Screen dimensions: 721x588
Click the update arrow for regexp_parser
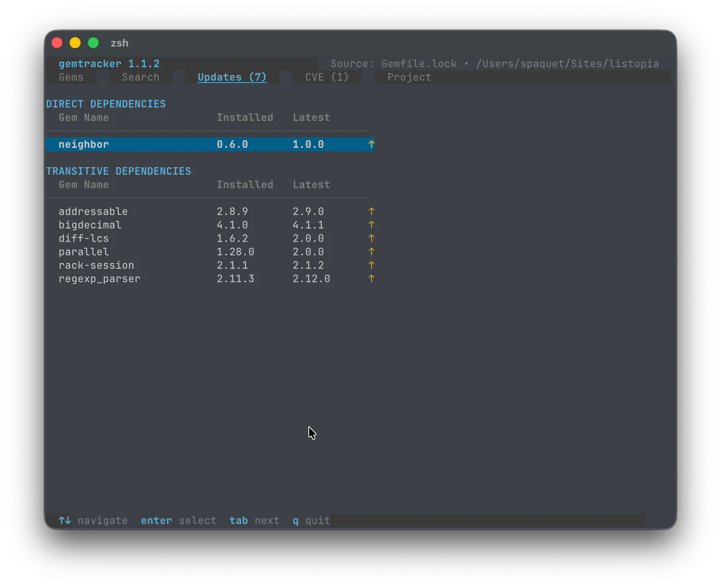point(371,279)
